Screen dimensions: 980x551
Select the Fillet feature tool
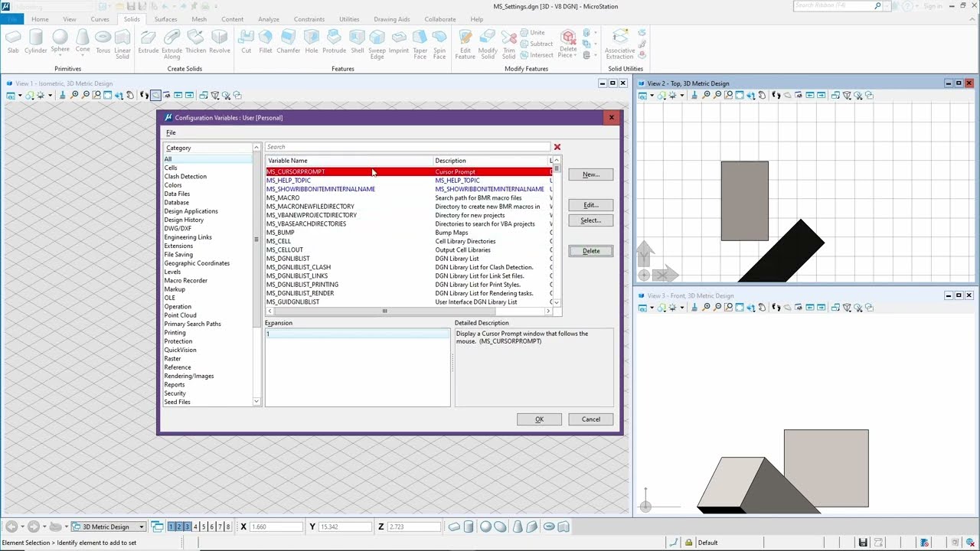[x=266, y=42]
